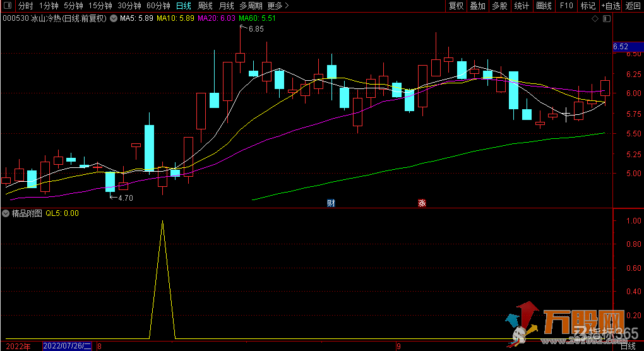The width and height of the screenshot is (644, 351).
Task: Toggle the side panel icon top-right of chart
Action: tap(607, 18)
